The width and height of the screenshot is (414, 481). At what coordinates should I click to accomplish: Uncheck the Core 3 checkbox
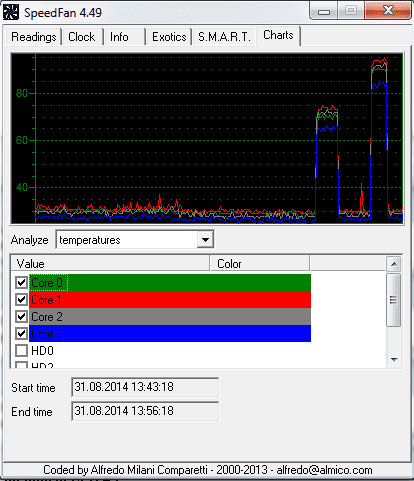[21, 333]
